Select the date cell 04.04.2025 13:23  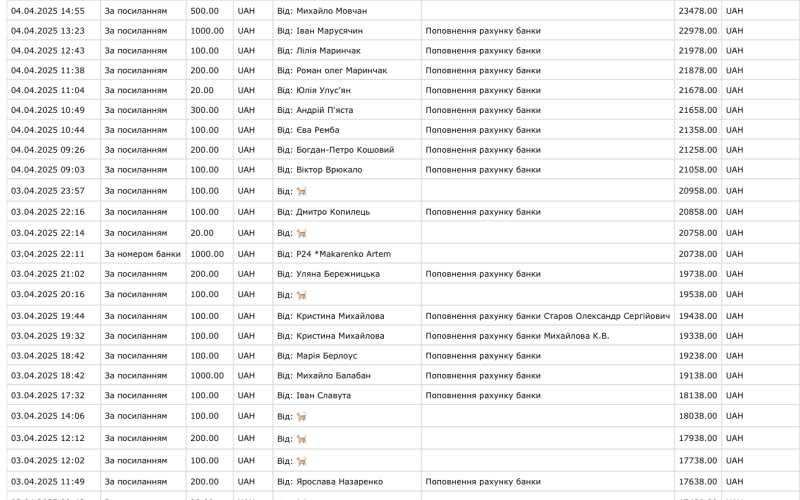pyautogui.click(x=48, y=31)
